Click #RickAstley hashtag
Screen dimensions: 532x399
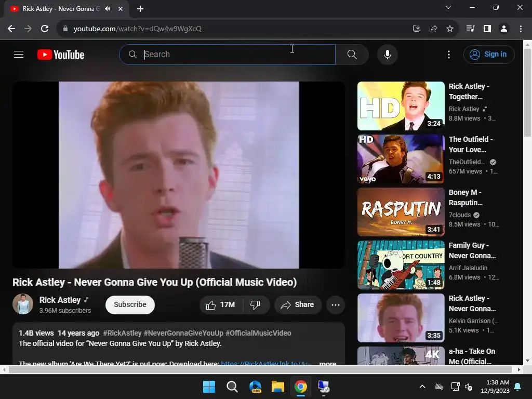[122, 333]
